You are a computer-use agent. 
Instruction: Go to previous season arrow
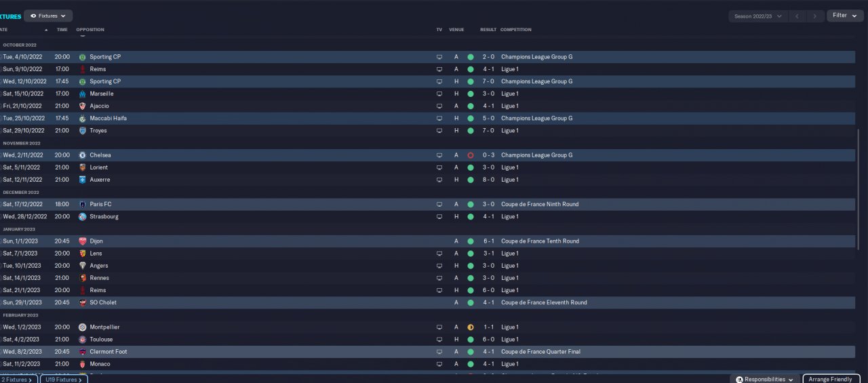tap(798, 16)
